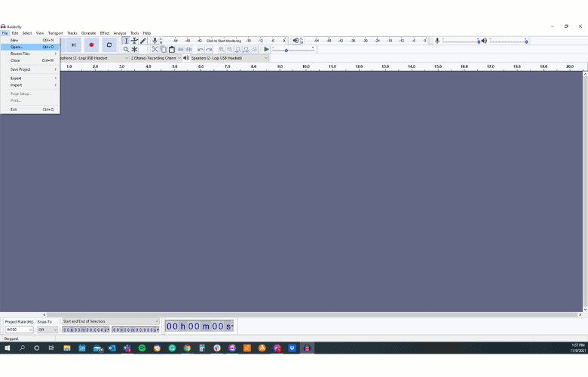The height and width of the screenshot is (377, 588).
Task: Expand the Export submenu
Action: click(30, 78)
